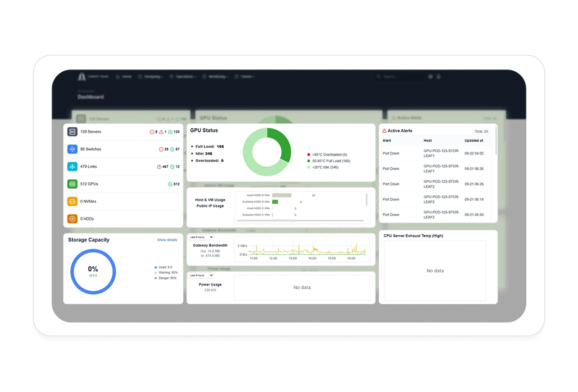This screenshot has width=578, height=392.
Task: Open the Gateway Bandwidth time range dropdown
Action: point(201,237)
